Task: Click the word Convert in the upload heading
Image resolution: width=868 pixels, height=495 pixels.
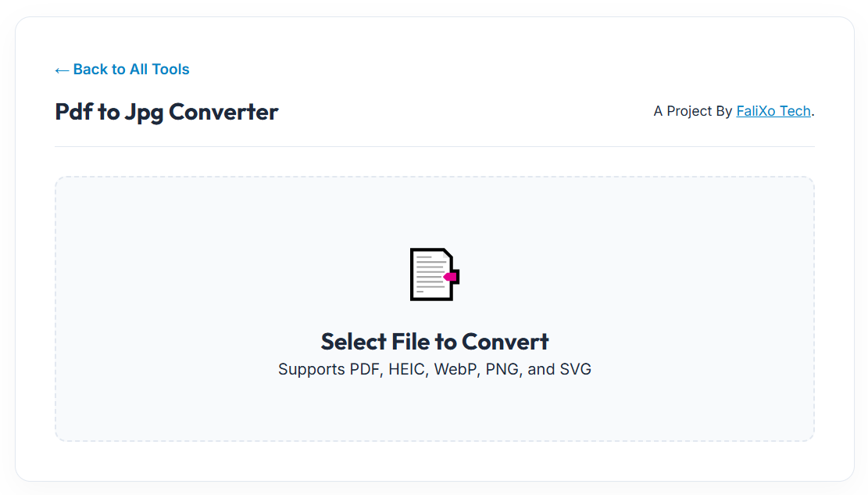Action: coord(505,342)
